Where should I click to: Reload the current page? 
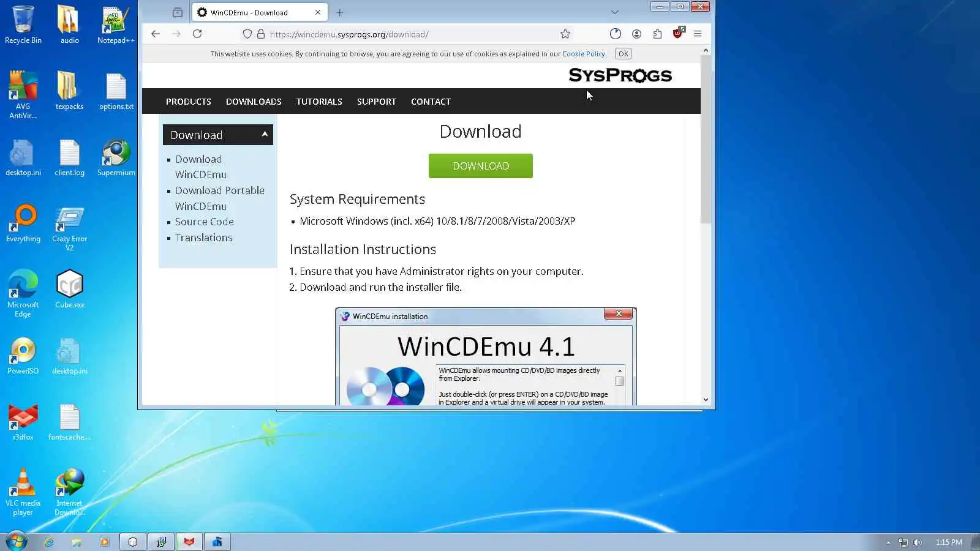click(x=197, y=34)
